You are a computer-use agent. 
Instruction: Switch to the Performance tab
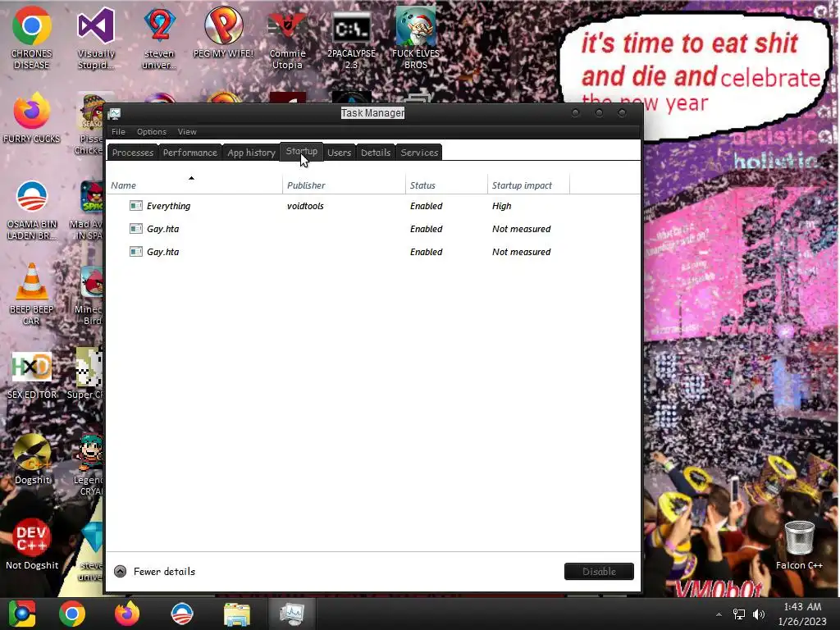(190, 153)
